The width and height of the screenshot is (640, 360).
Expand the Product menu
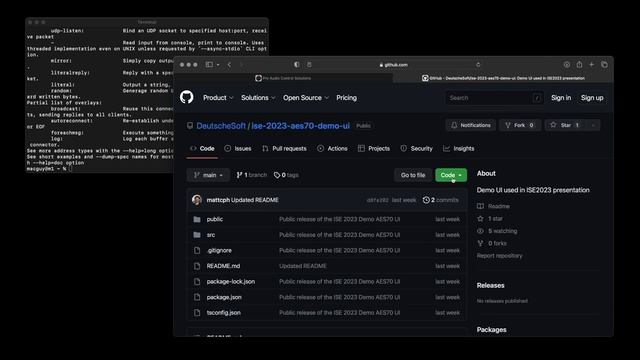(218, 98)
